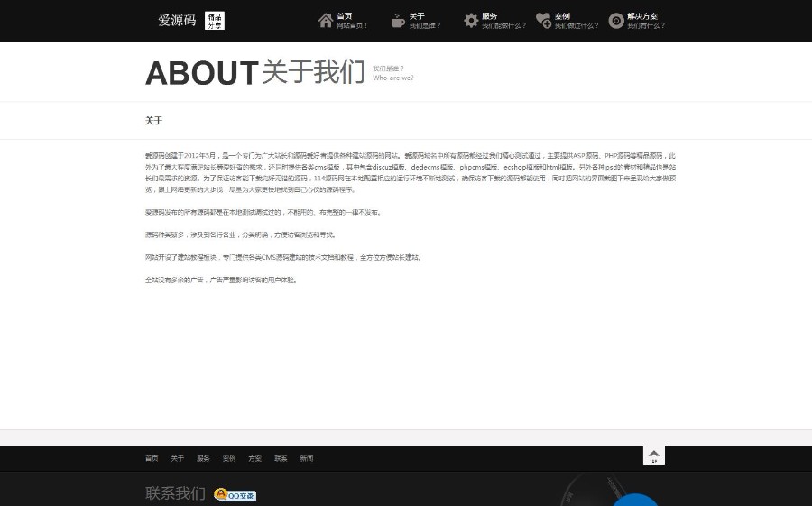Click the 联系我们 footer heading
The height and width of the screenshot is (506, 812).
click(x=175, y=493)
